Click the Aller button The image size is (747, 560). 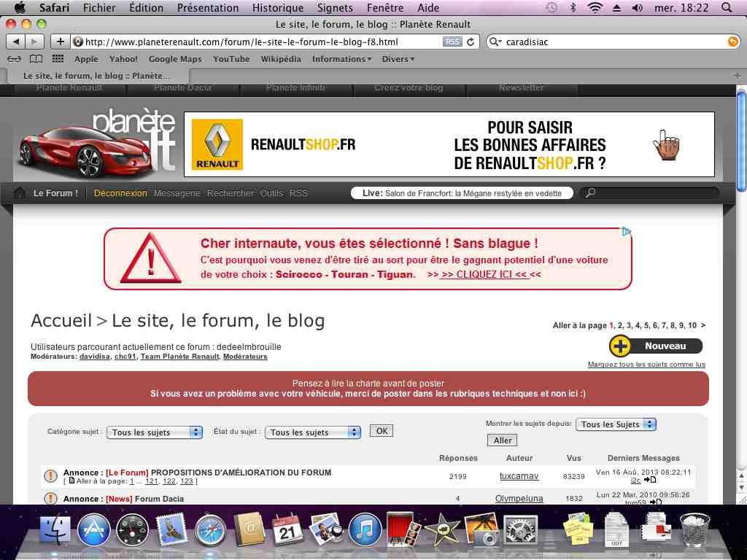click(502, 440)
